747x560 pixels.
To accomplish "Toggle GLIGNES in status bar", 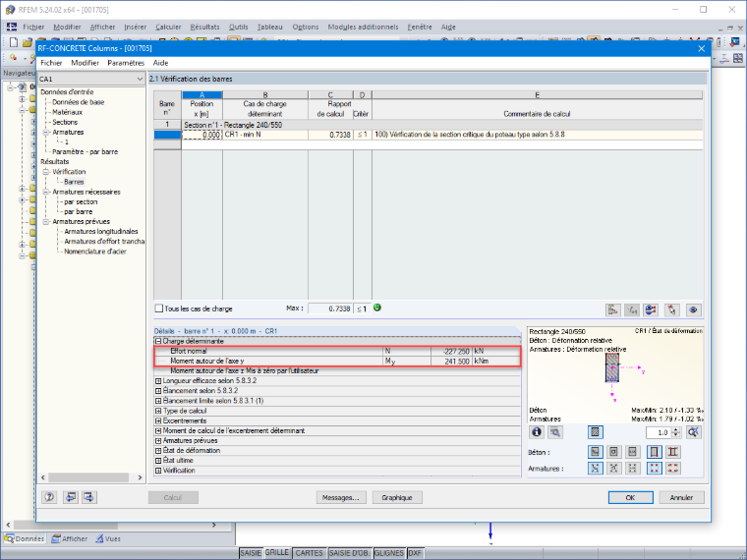I will [x=389, y=553].
